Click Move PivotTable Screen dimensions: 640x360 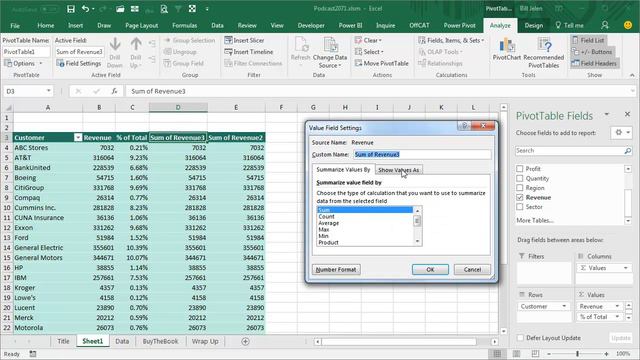[x=382, y=63]
